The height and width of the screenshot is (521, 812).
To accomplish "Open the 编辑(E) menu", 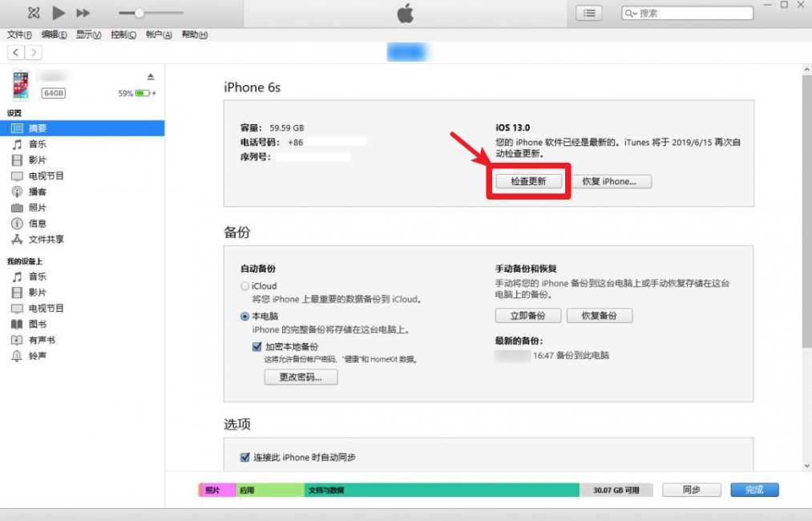I will [54, 34].
